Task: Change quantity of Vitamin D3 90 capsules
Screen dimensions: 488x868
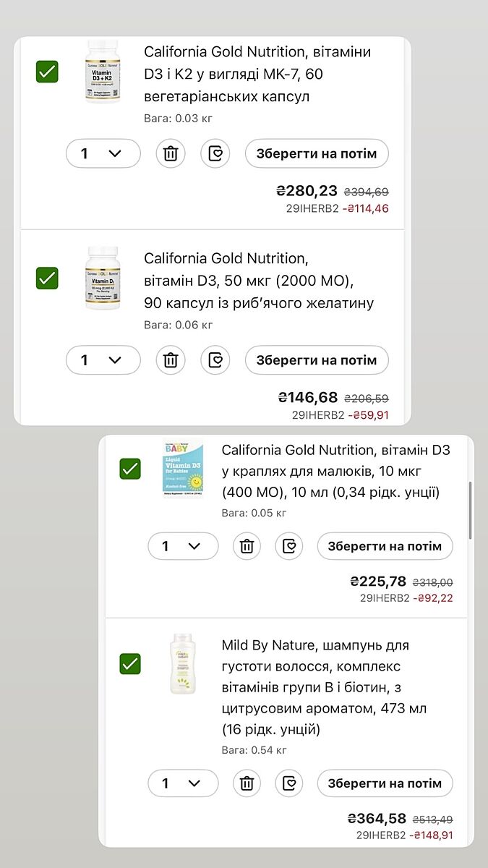Action: (103, 360)
